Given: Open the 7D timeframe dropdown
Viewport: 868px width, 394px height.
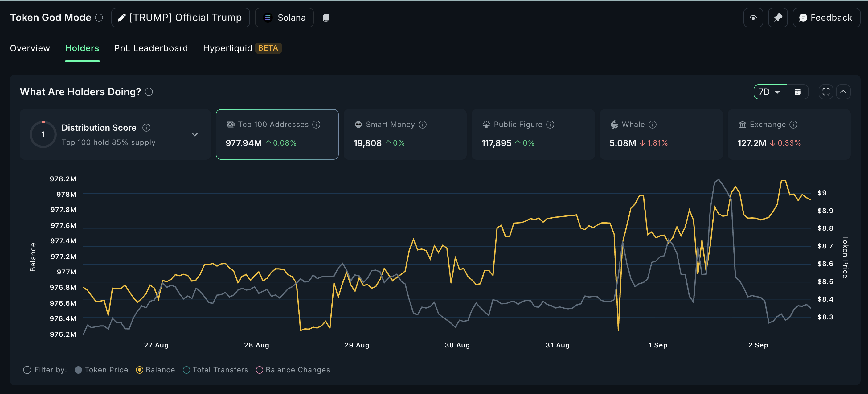Looking at the screenshot, I should point(770,92).
